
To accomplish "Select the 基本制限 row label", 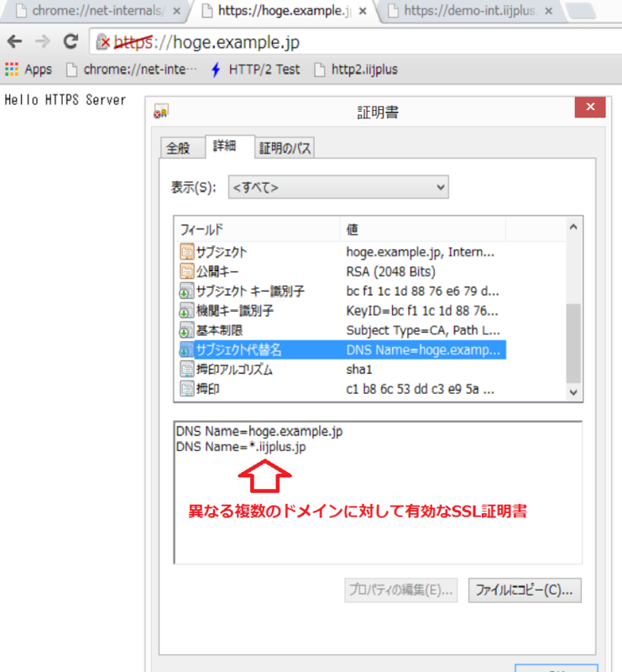I will coord(219,330).
